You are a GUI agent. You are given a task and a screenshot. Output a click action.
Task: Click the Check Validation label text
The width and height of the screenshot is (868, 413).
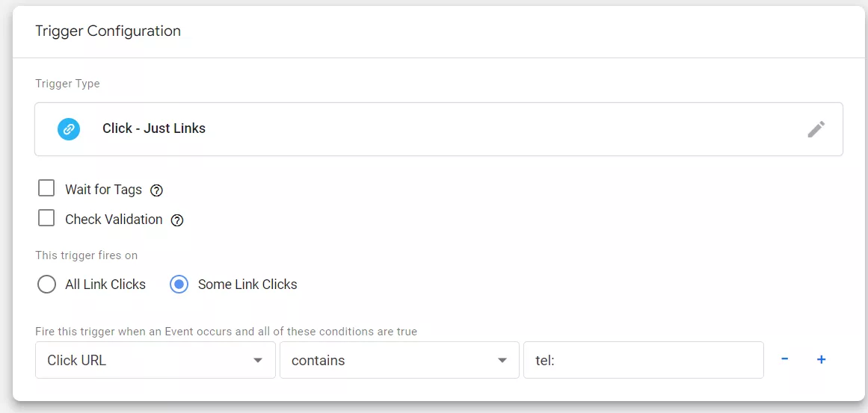pos(114,220)
